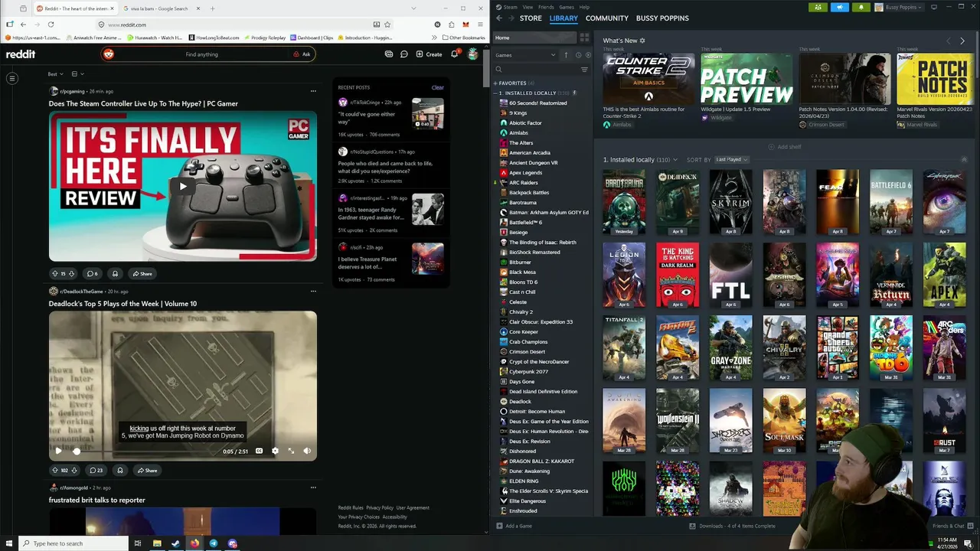The width and height of the screenshot is (980, 551).
Task: Bookmark page with Firefox star icon
Action: [388, 24]
